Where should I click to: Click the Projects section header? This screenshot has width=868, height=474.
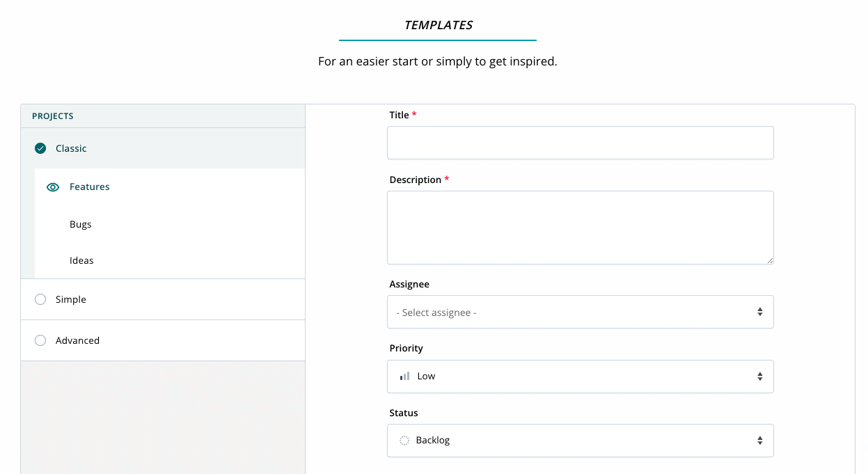(53, 116)
